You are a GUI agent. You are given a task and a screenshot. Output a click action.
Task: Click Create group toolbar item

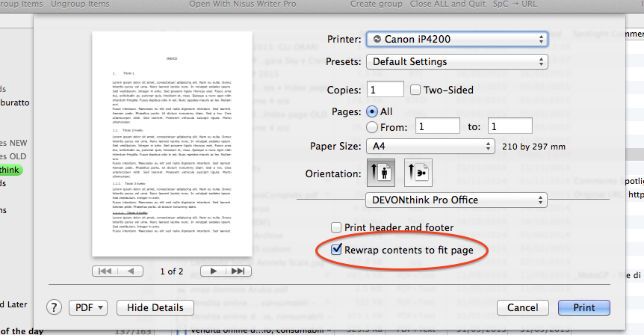(x=377, y=4)
